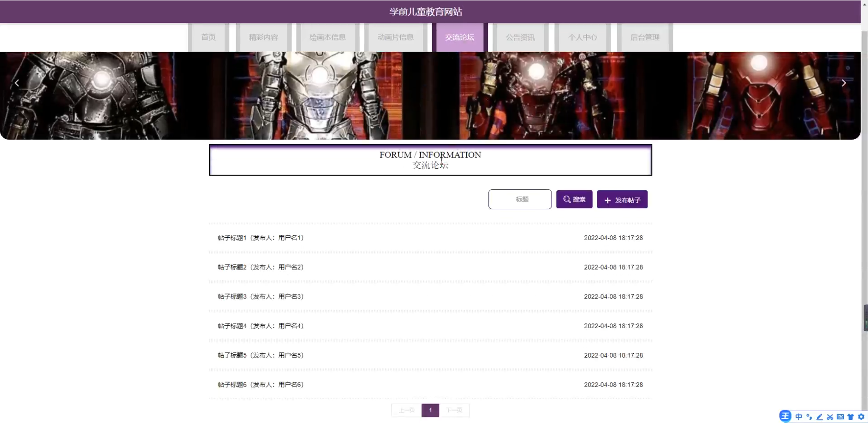This screenshot has width=868, height=423.
Task: Open post 帖子标题6（发布人：用户名6）
Action: coord(261,385)
